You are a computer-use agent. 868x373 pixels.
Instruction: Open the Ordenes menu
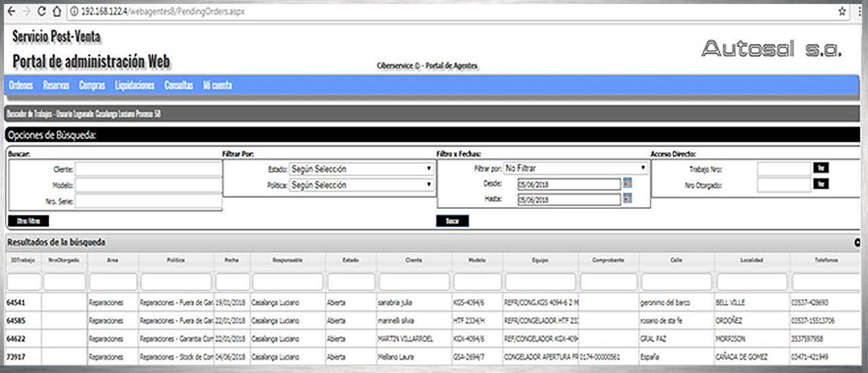pyautogui.click(x=22, y=85)
